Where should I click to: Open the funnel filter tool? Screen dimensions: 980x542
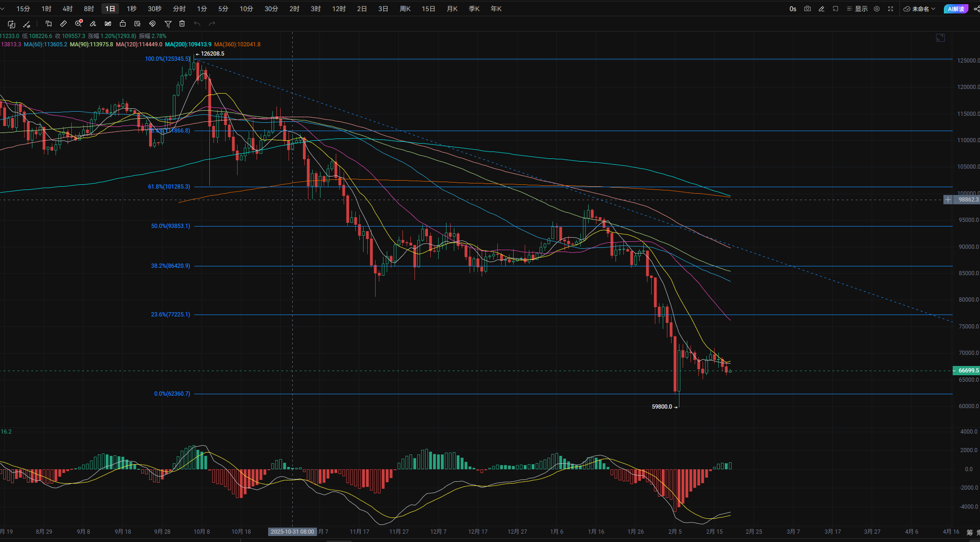click(x=168, y=24)
